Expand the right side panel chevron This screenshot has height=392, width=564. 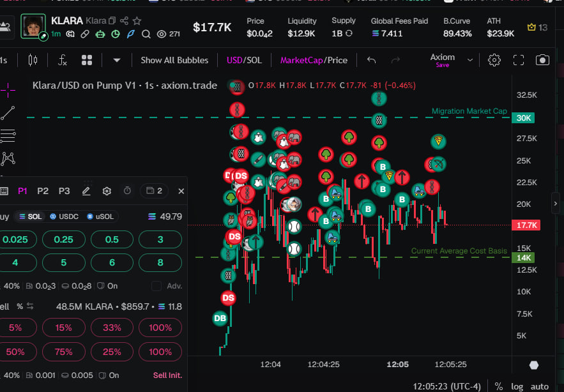(x=555, y=204)
